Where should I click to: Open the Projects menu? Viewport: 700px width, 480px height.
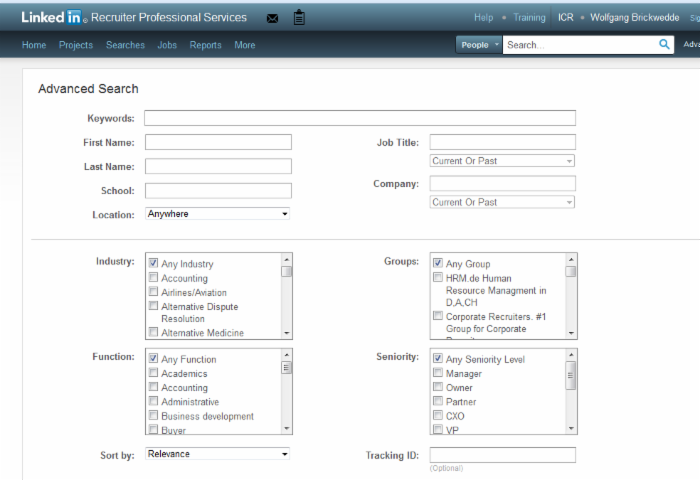click(x=76, y=45)
